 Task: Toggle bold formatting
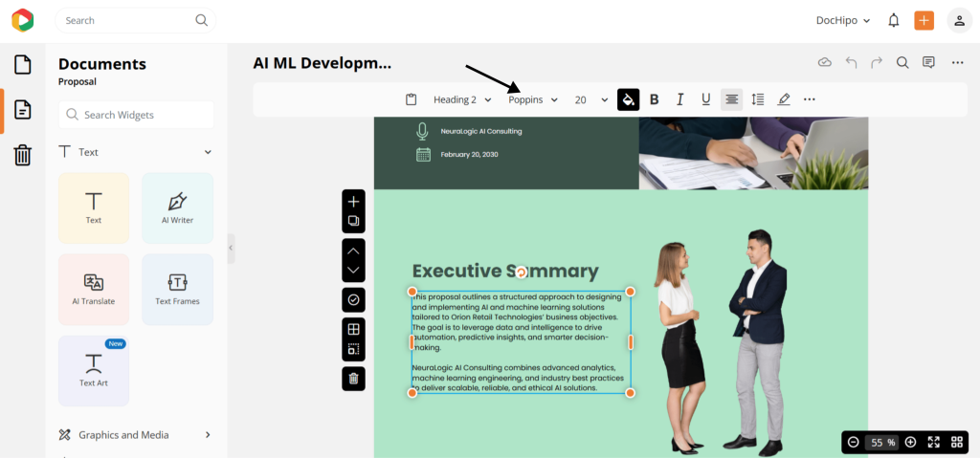pos(655,99)
